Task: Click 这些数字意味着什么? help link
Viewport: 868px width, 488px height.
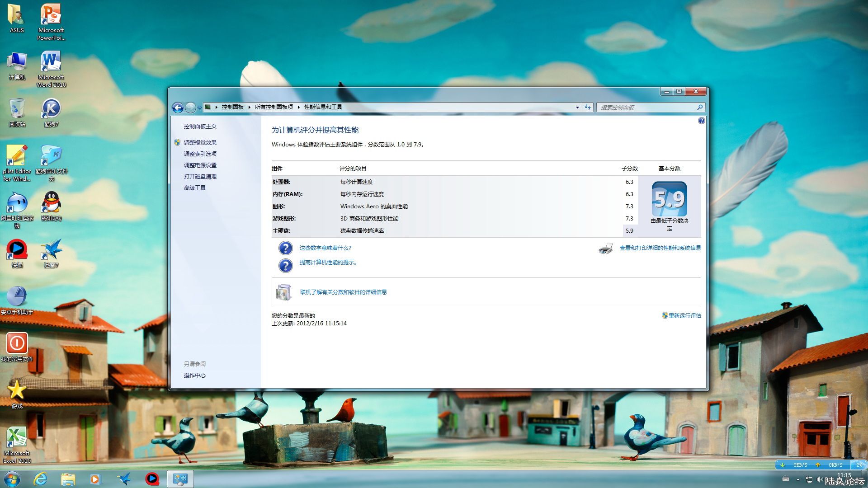Action: pyautogui.click(x=325, y=248)
